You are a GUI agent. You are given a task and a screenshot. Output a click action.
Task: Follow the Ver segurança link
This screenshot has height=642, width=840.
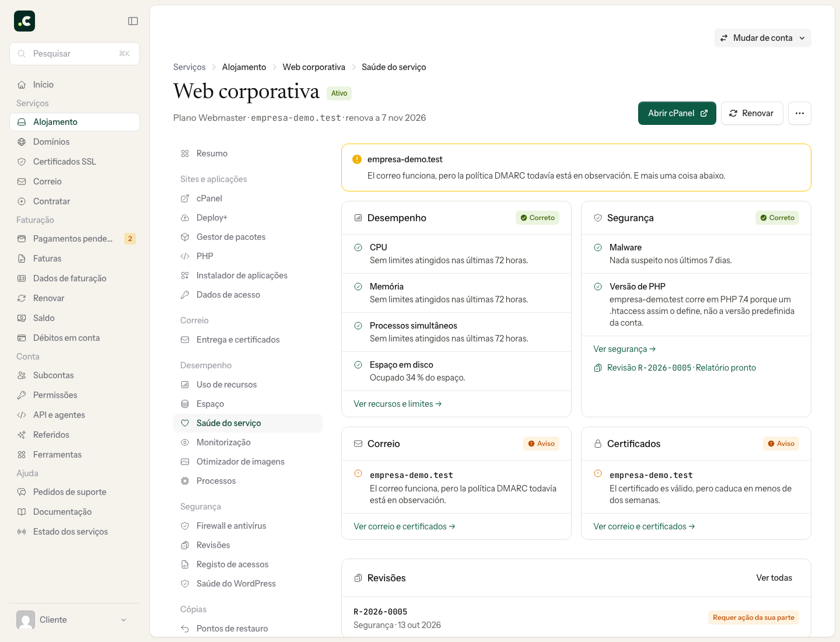625,349
